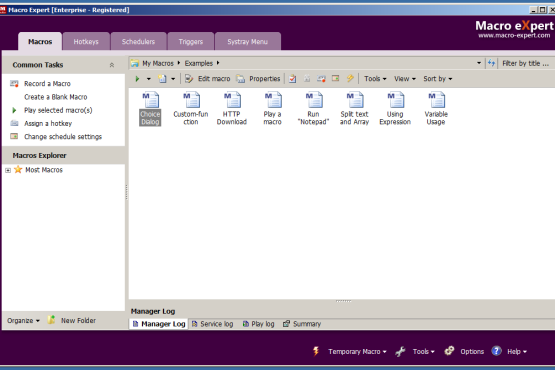This screenshot has width=555, height=370.
Task: Expand the arrow after Examples breadcrumb
Action: (218, 63)
